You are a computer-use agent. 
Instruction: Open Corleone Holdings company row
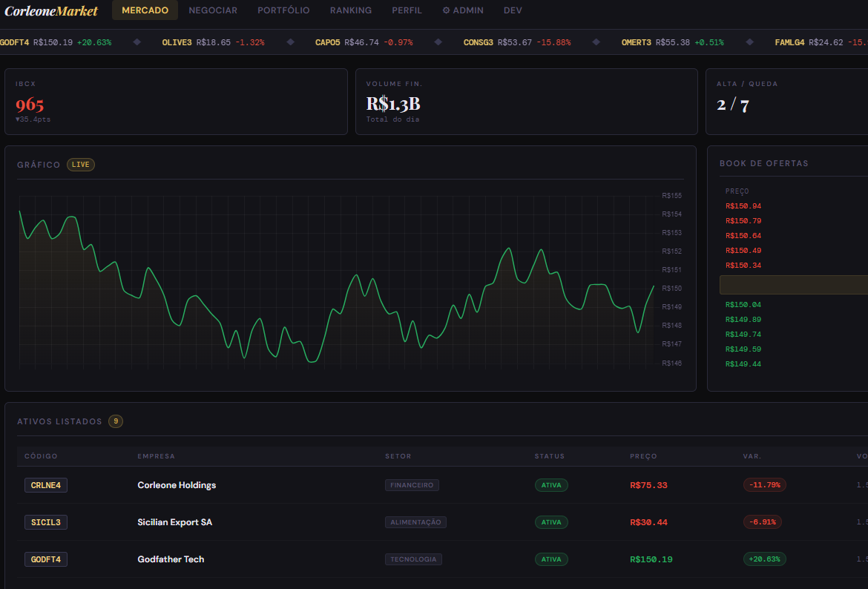(x=177, y=485)
